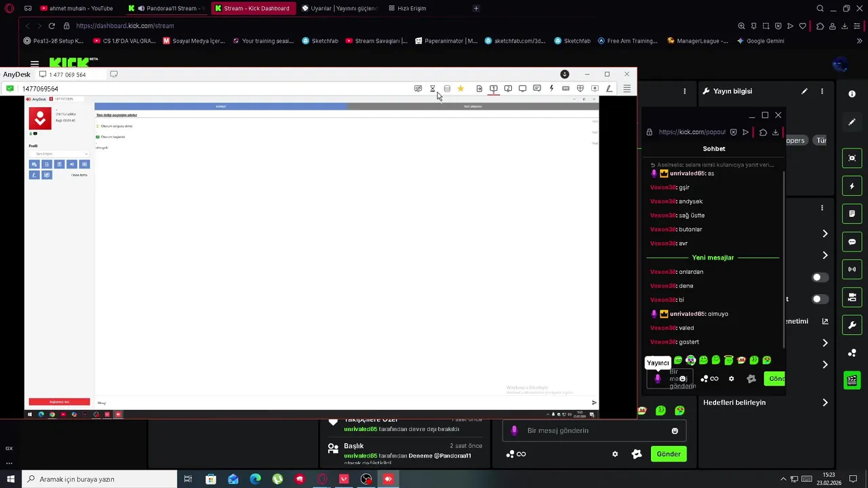
Task: Switch to the Stream - Kick Dashboard tab
Action: click(x=253, y=8)
